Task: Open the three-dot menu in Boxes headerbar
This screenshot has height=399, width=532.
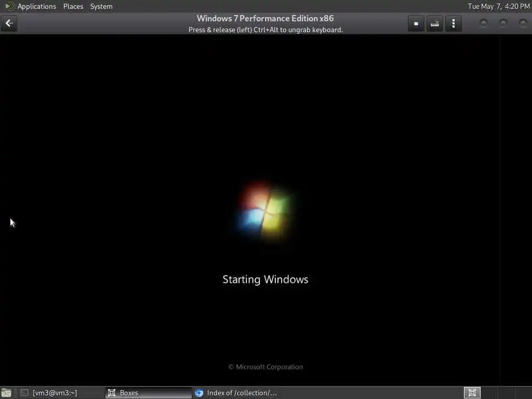Action: coord(453,23)
